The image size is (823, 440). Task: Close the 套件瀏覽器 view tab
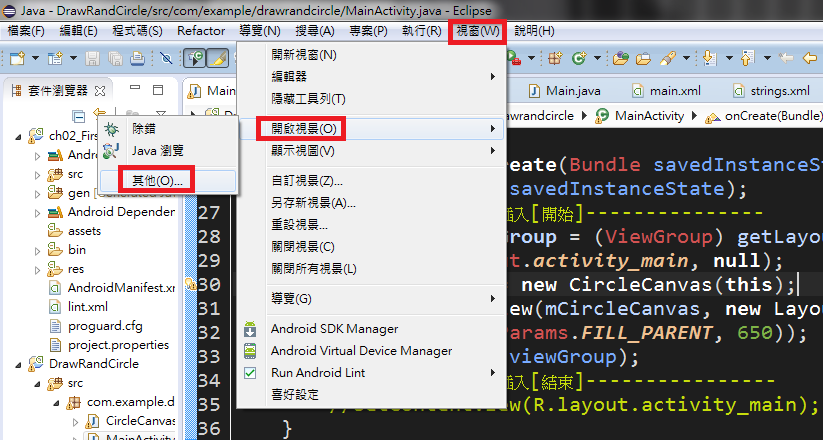tap(100, 91)
